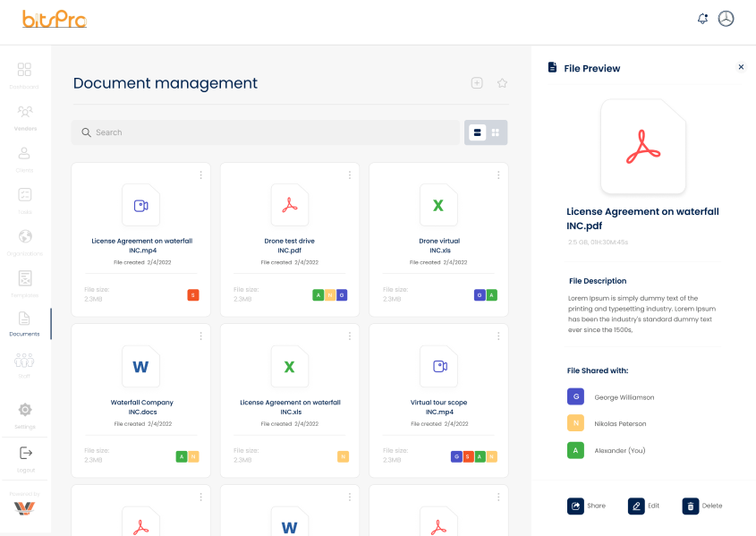Click the Delete button

(x=702, y=506)
